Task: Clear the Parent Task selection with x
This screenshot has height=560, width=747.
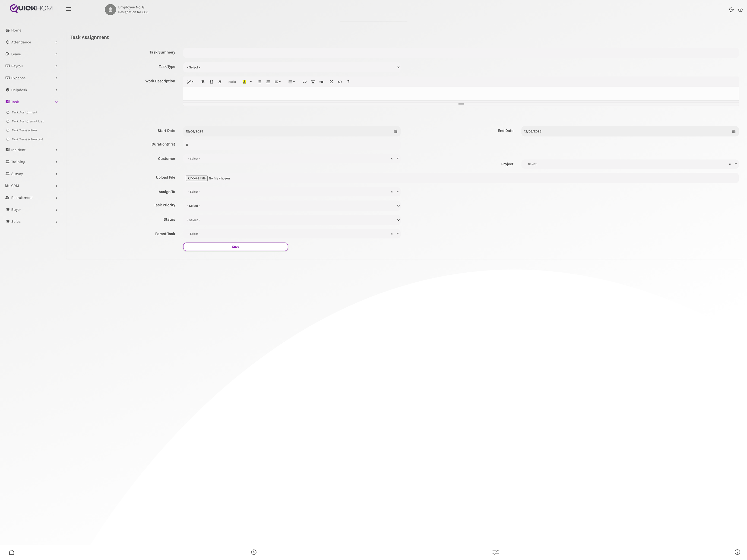Action: tap(392, 234)
